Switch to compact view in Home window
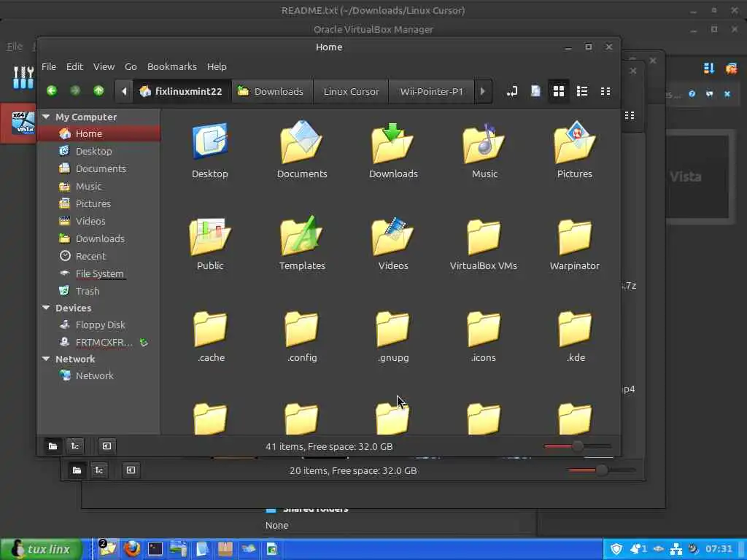 (605, 91)
